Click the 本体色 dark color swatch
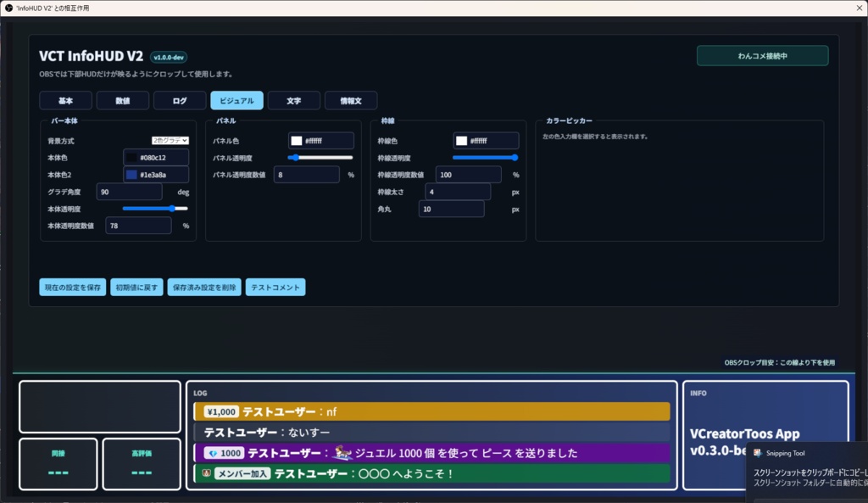Viewport: 868px width, 503px height. (131, 158)
